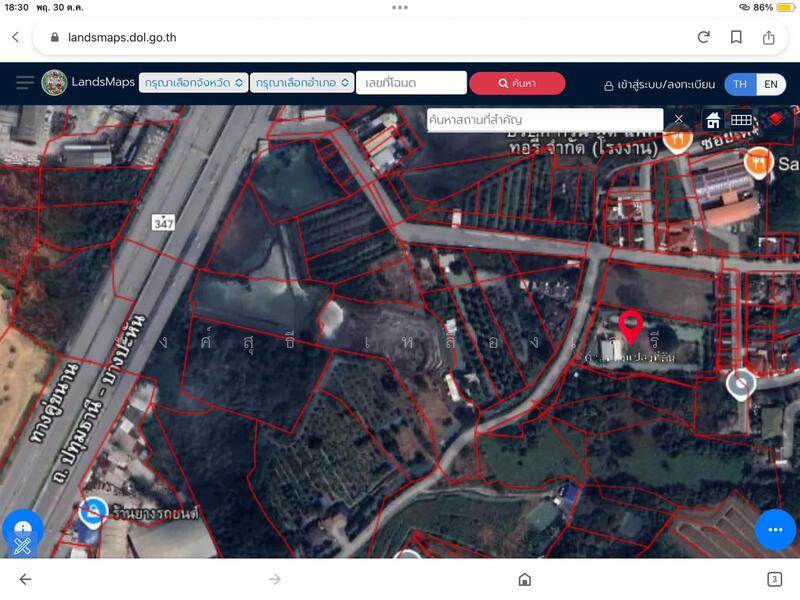Open the grid basemap selector icon
The image size is (800, 600).
(741, 120)
